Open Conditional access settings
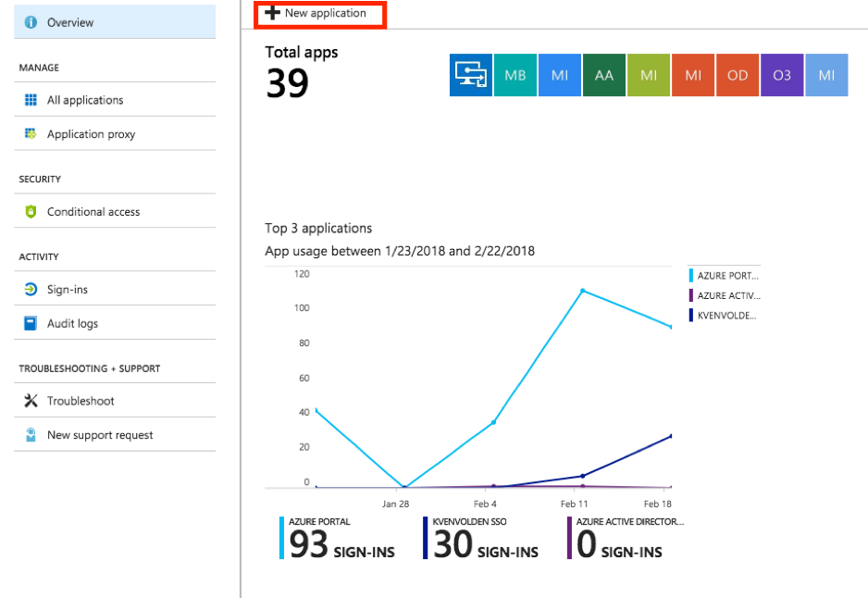This screenshot has height=598, width=868. click(115, 211)
